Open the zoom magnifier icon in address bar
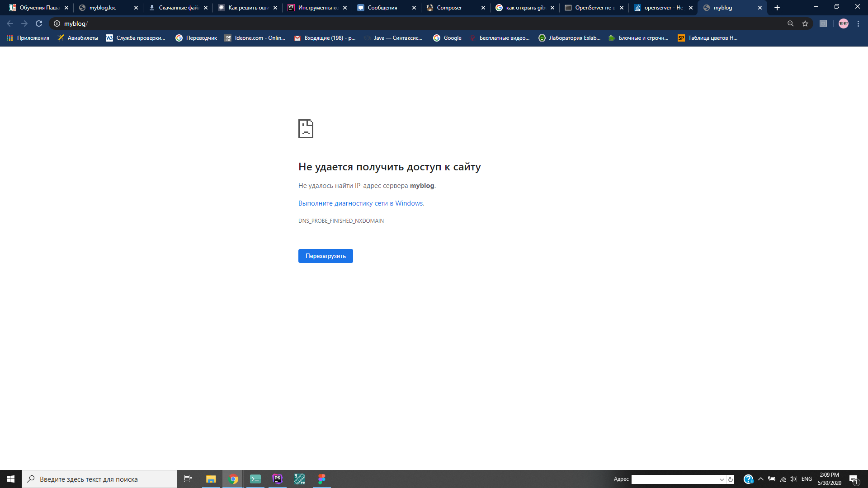 click(x=790, y=23)
